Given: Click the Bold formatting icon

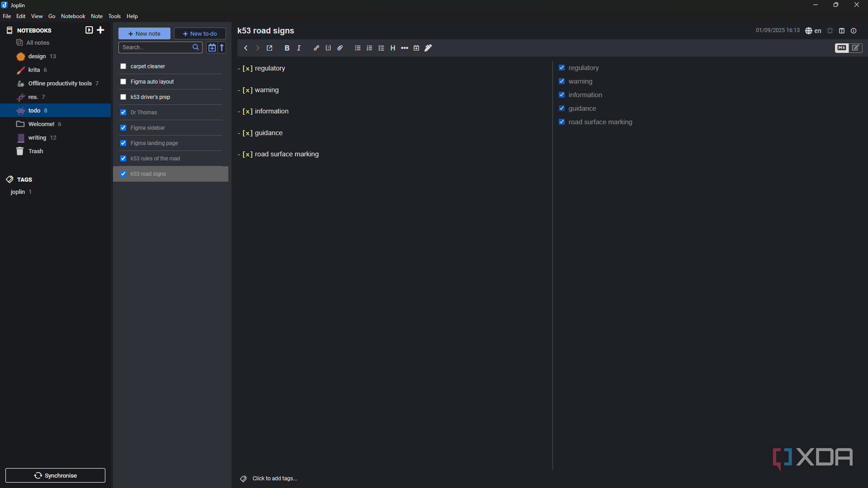Looking at the screenshot, I should [287, 48].
